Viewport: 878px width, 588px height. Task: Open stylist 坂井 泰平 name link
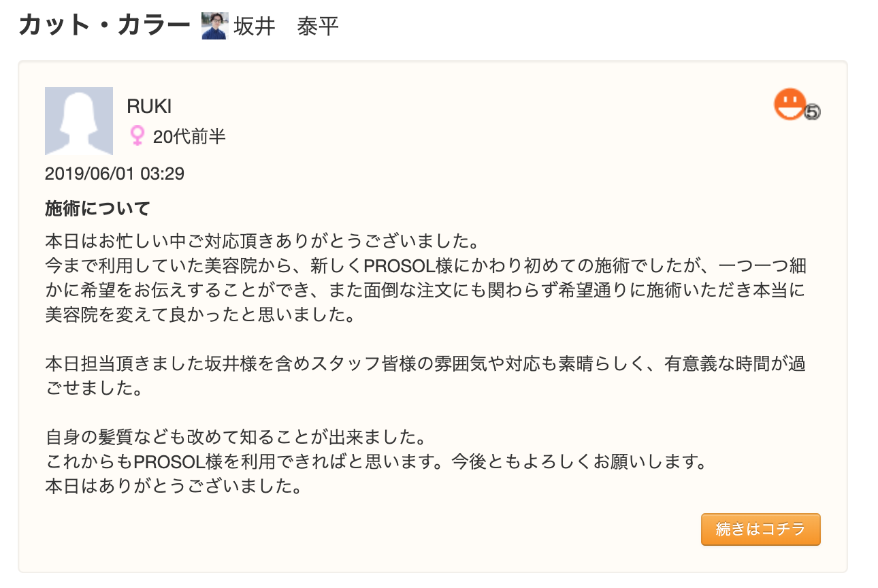coord(286,27)
